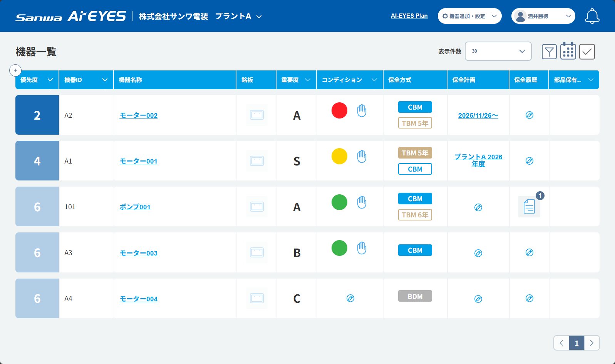Click hand icon in モーター003 row
This screenshot has width=615, height=364.
[x=362, y=248]
